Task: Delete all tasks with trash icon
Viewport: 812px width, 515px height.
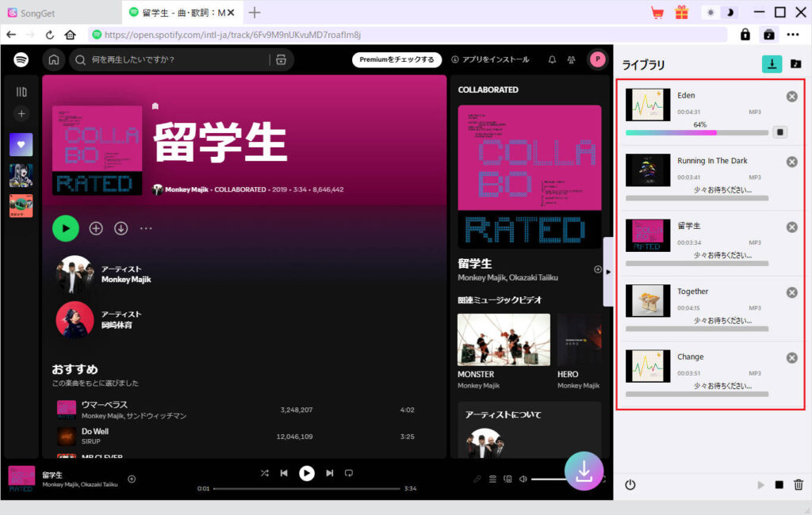Action: coord(799,485)
